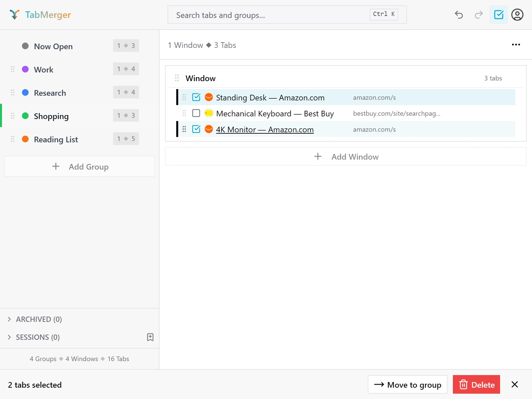The image size is (532, 399).
Task: Click the Search tabs and groups field
Action: (x=287, y=15)
